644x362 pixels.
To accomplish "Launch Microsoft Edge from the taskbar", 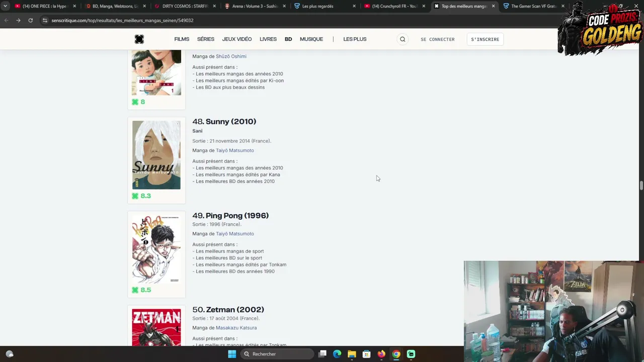I will (337, 354).
